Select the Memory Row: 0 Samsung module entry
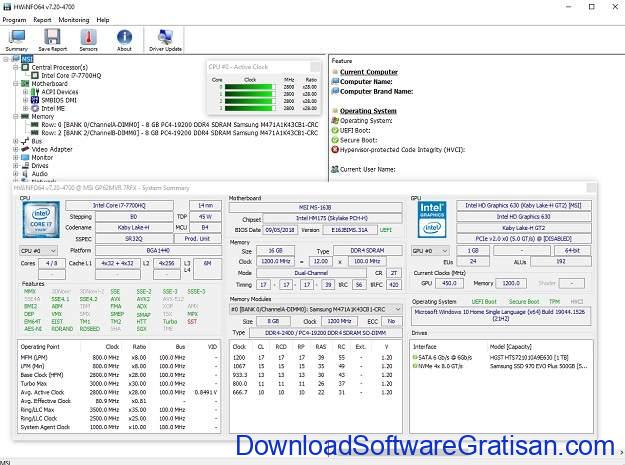 (x=180, y=125)
